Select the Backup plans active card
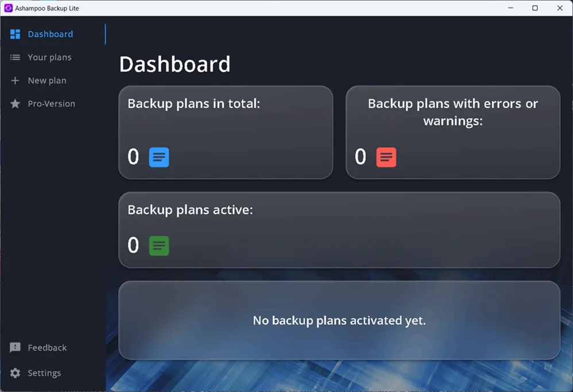This screenshot has height=392, width=573. coord(339,230)
